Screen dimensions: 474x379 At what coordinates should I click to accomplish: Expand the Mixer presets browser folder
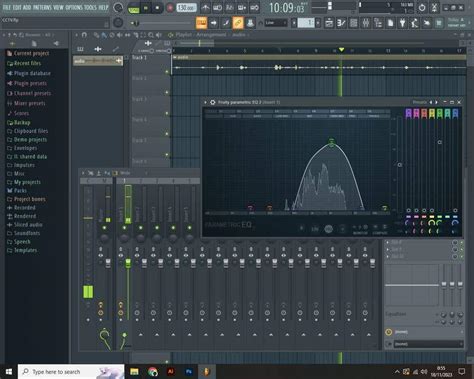click(26, 103)
